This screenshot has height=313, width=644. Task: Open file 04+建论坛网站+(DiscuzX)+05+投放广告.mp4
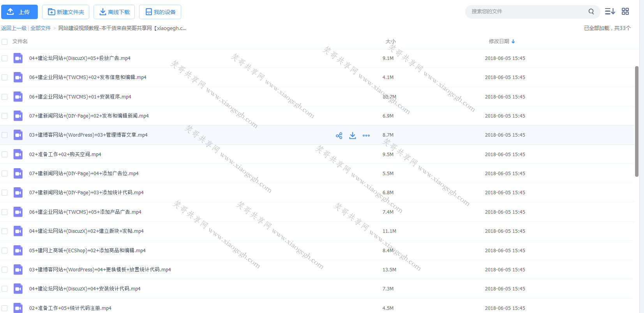(x=80, y=58)
